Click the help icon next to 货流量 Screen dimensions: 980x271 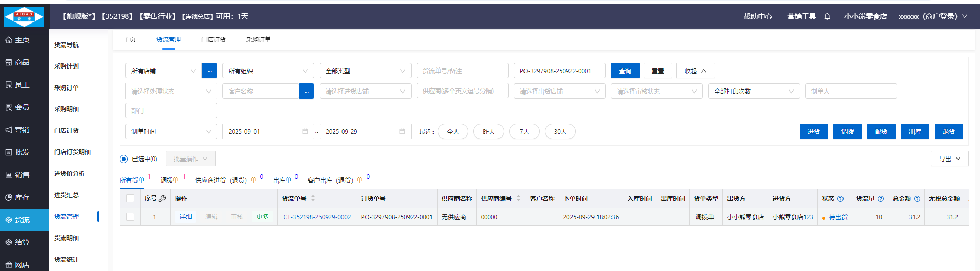click(x=880, y=199)
